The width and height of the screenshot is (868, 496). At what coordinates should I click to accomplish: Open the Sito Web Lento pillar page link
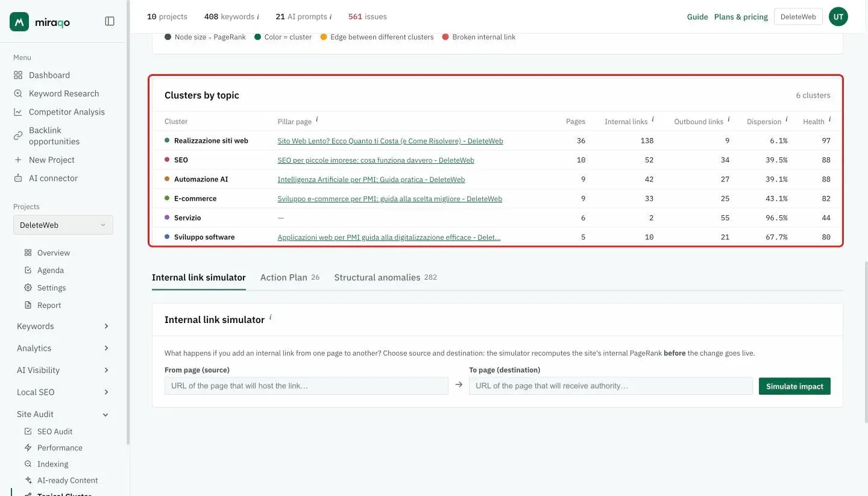(x=390, y=141)
